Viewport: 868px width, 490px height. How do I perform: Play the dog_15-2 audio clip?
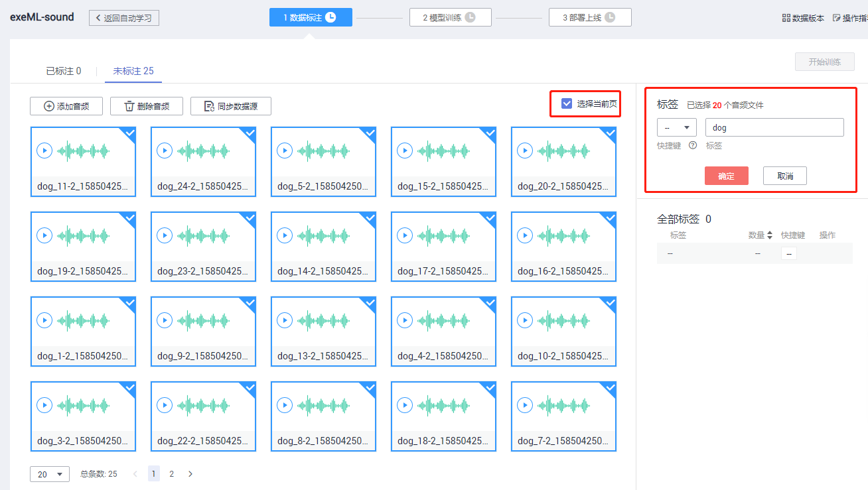[x=405, y=151]
